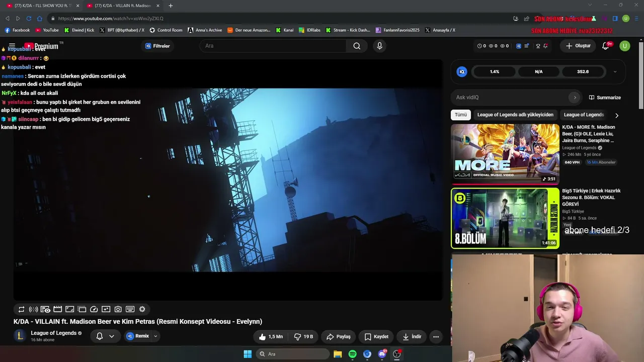This screenshot has height=362, width=644.
Task: Open Spotify from the taskbar
Action: [x=352, y=354]
